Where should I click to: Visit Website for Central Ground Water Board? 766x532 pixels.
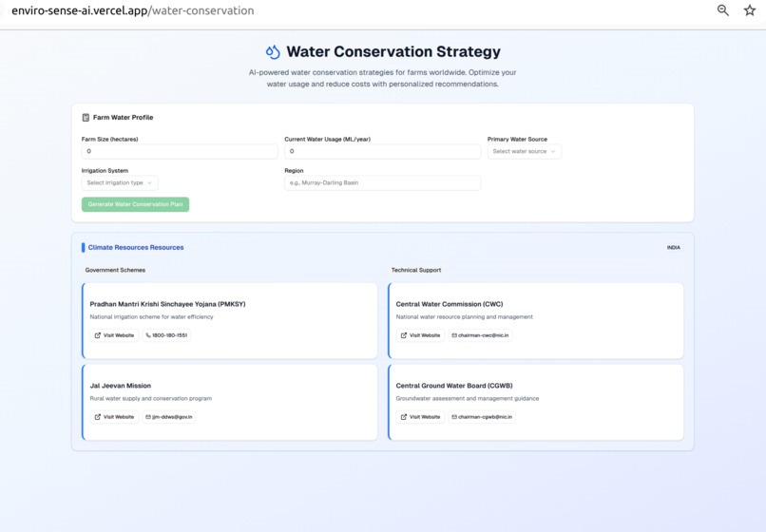421,417
